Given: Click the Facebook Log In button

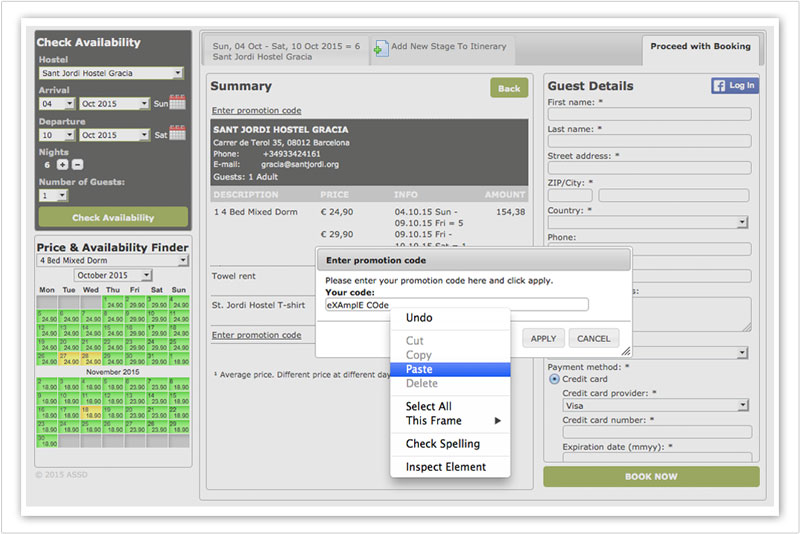Looking at the screenshot, I should [x=735, y=85].
